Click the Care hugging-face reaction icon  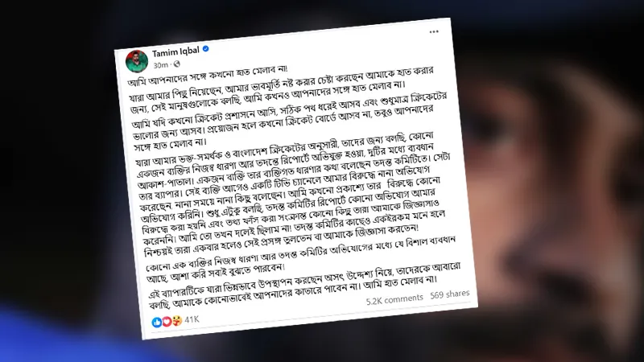(x=176, y=320)
